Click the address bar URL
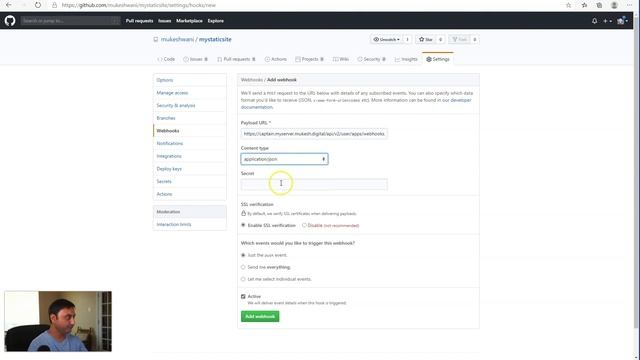640x360 pixels. pos(139,5)
